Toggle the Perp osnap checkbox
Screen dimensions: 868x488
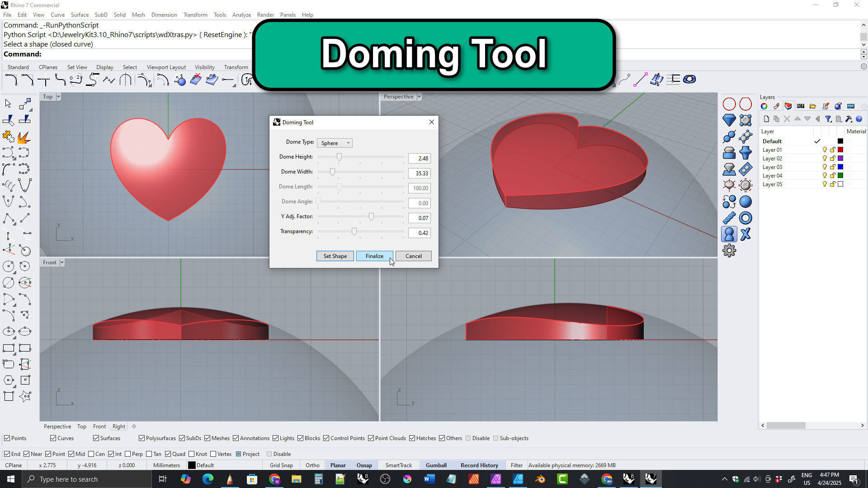pyautogui.click(x=128, y=454)
